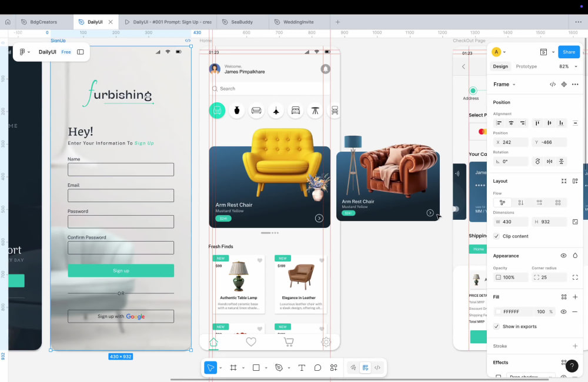Select the Design tab
Viewport: 588px width, 382px height.
(x=500, y=66)
